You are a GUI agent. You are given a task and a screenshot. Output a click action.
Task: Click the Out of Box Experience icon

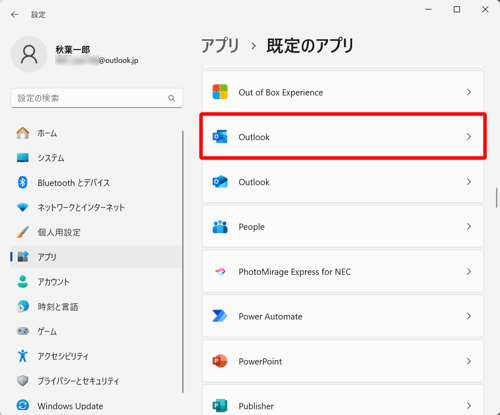coord(220,92)
